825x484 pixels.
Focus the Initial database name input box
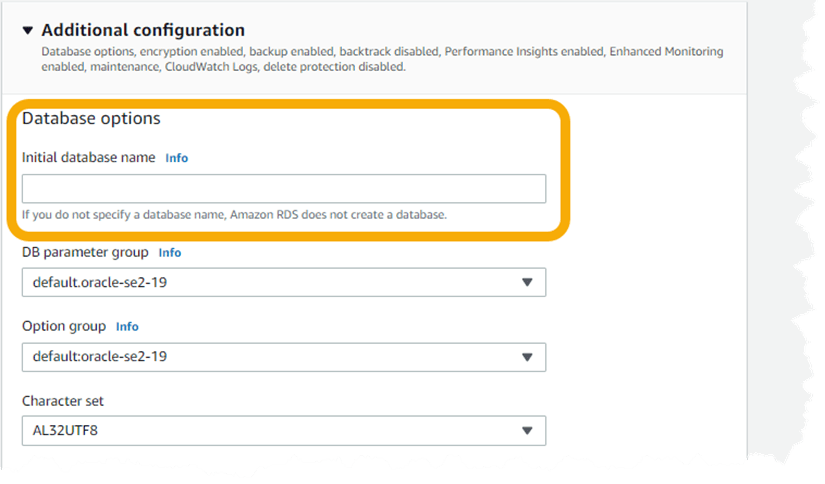(284, 188)
